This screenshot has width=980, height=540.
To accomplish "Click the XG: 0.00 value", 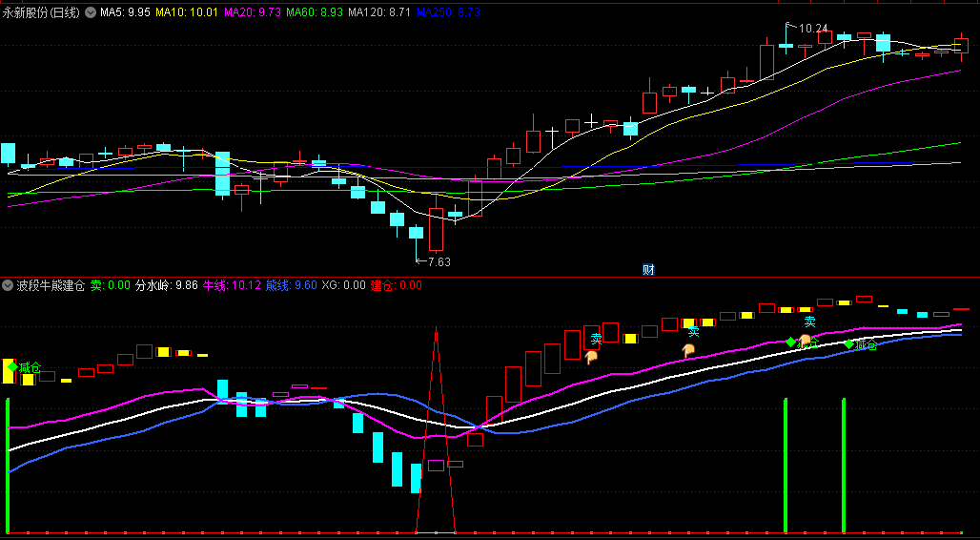I will (343, 286).
